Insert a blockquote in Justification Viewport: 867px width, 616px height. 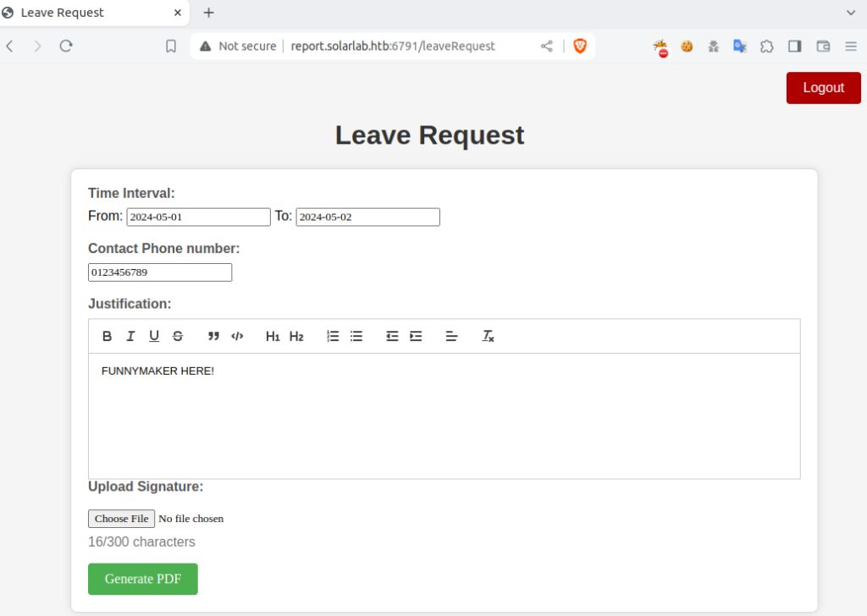click(x=213, y=336)
